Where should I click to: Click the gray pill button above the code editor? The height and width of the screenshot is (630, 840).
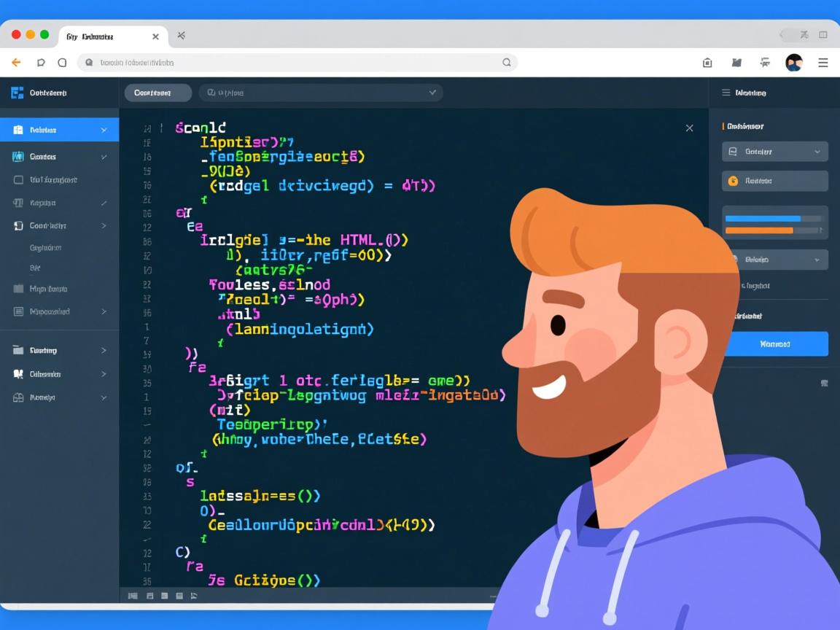[x=157, y=93]
